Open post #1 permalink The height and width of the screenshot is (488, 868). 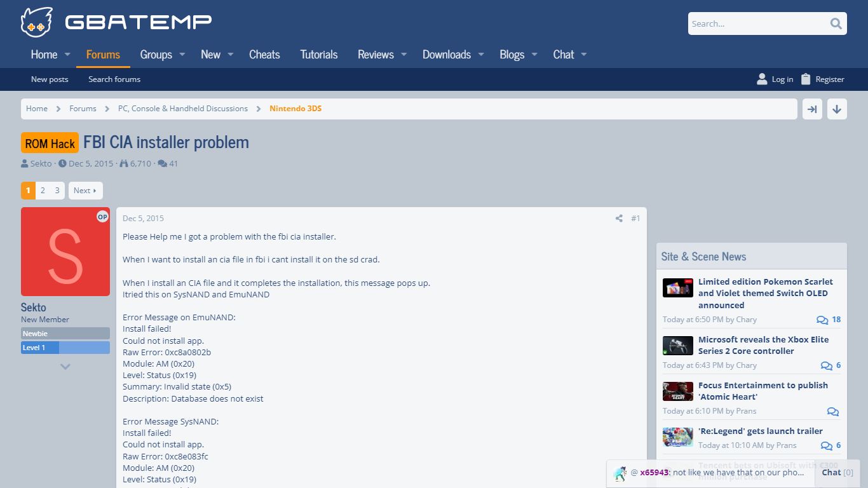635,219
